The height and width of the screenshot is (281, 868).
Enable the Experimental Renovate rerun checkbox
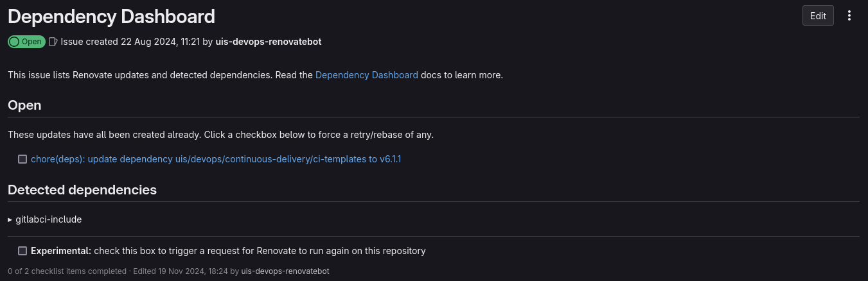(22, 251)
